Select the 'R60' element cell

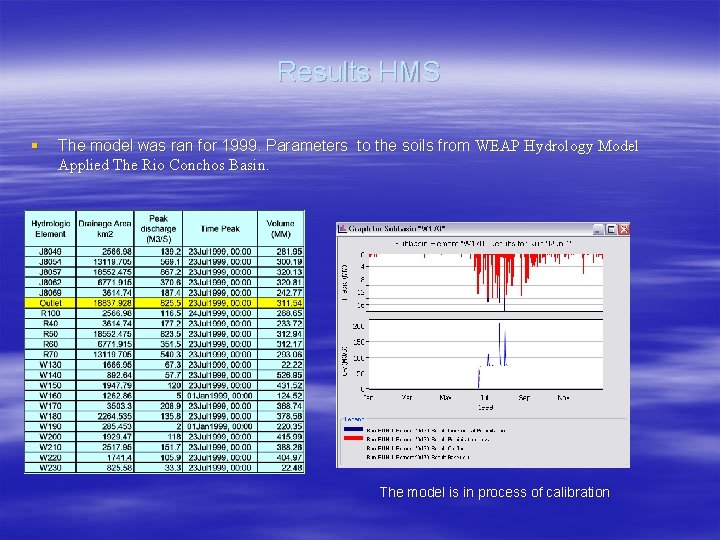click(51, 344)
